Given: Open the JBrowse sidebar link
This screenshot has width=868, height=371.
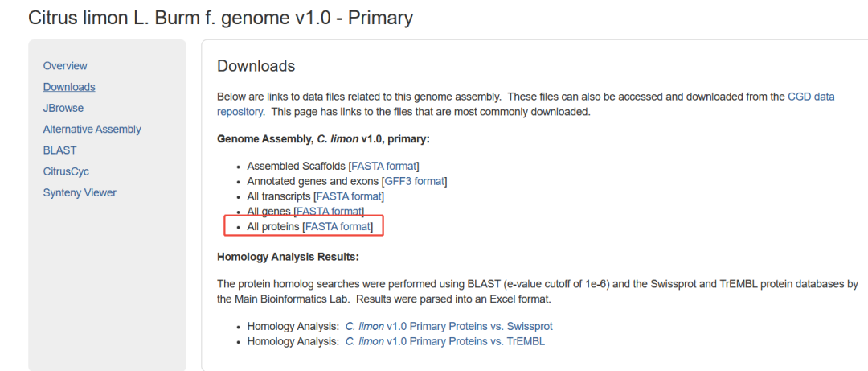Looking at the screenshot, I should click(63, 108).
